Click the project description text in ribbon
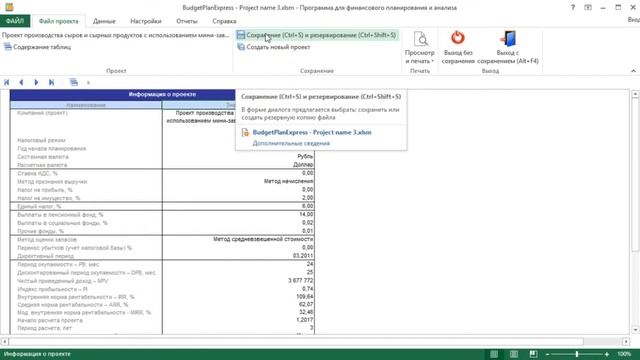 (116, 35)
